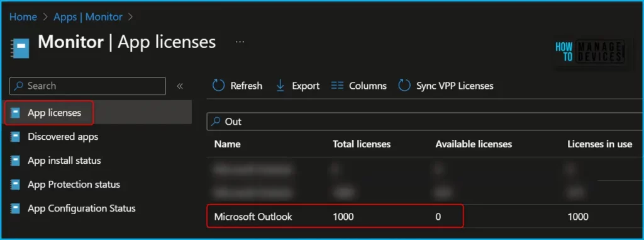
Task: Click the App Configuration Status icon
Action: click(16, 209)
